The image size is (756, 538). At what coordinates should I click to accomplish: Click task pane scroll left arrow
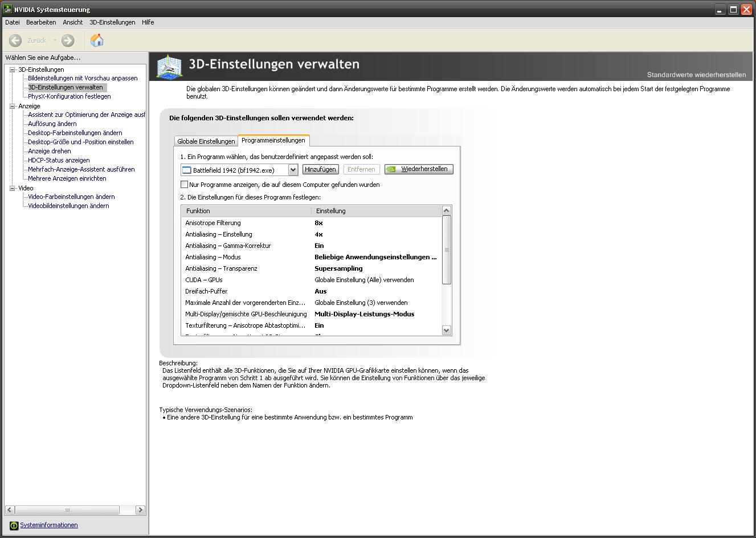(x=10, y=510)
